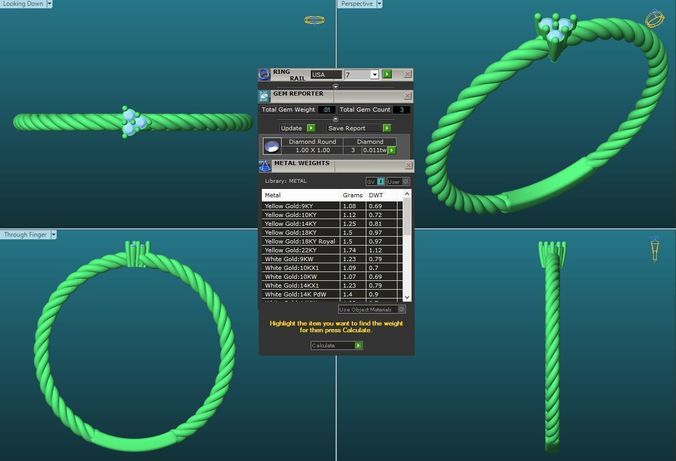Open the Looking Down viewport dropdown arrow
The image size is (676, 461).
(x=49, y=3)
